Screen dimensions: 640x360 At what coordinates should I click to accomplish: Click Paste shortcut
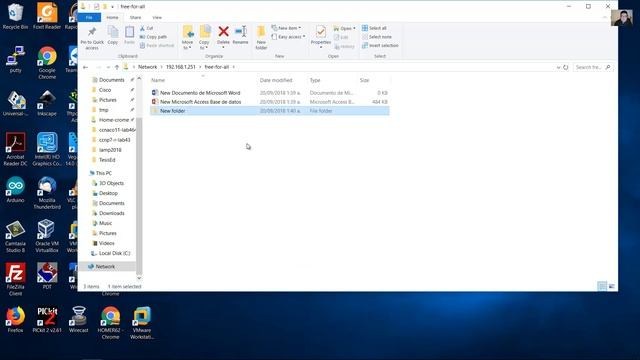tap(157, 46)
